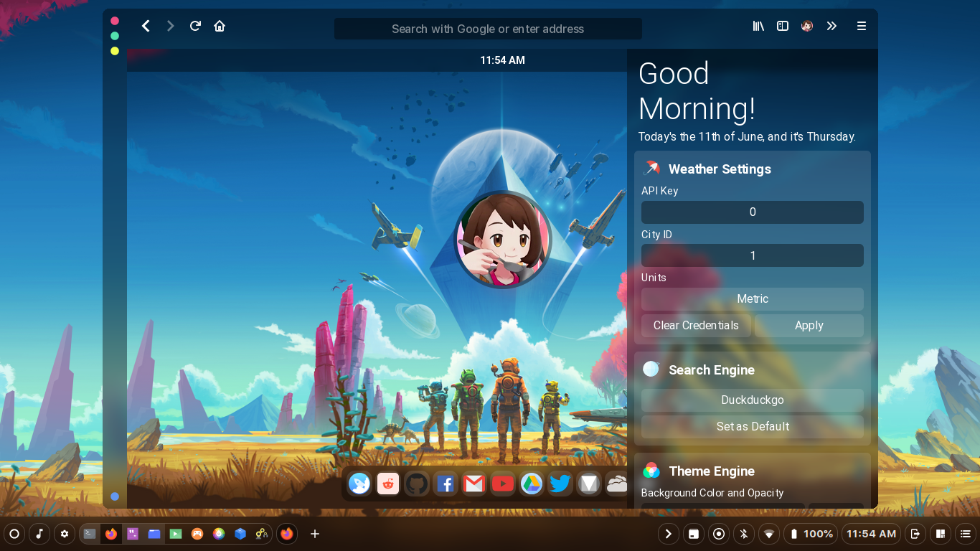Click the logout exit tray icon

tap(915, 534)
